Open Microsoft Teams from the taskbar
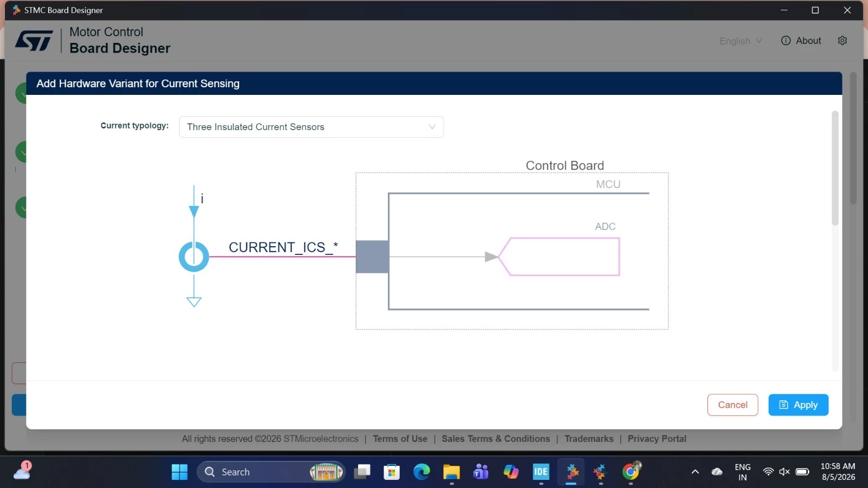The height and width of the screenshot is (488, 868). pos(481,472)
